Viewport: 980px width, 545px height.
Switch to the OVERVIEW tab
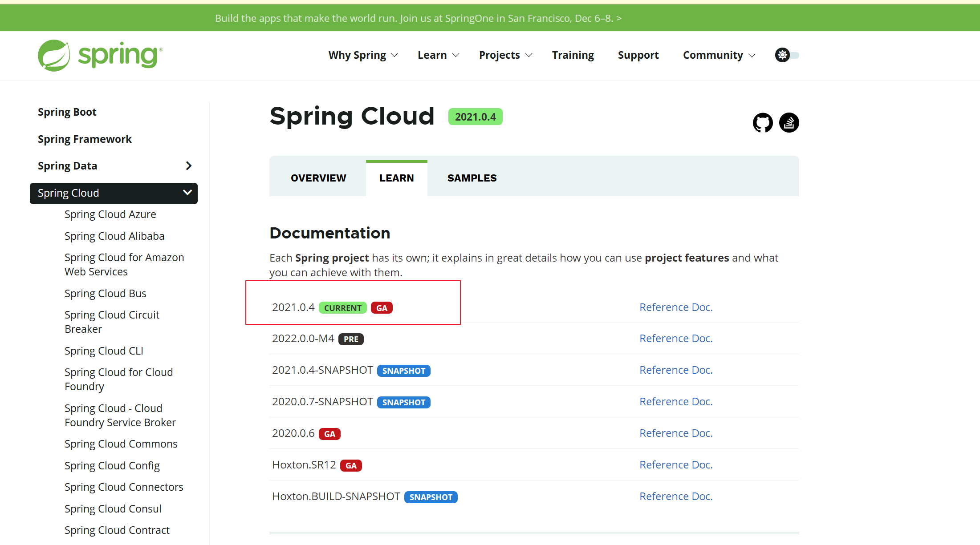(x=318, y=178)
